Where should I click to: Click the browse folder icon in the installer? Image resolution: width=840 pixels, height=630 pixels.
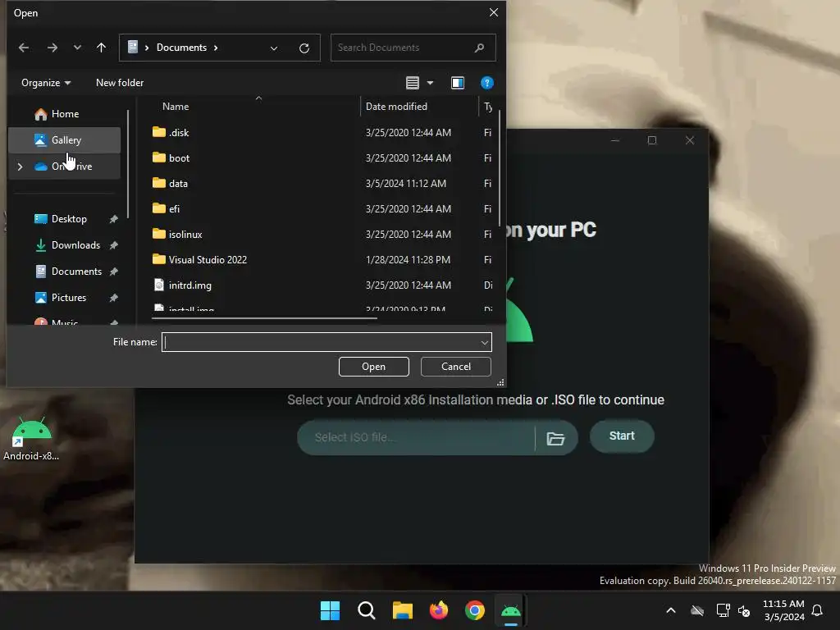point(555,438)
